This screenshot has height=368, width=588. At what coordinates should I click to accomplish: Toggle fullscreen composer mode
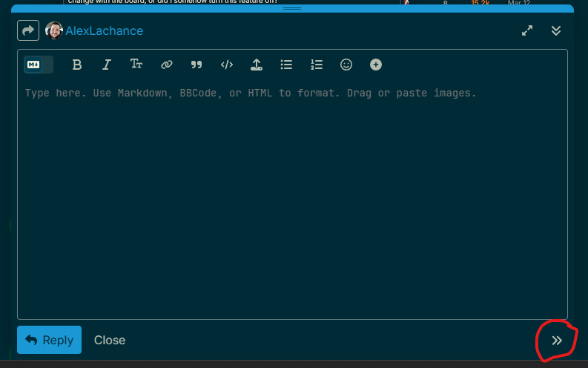(x=527, y=30)
